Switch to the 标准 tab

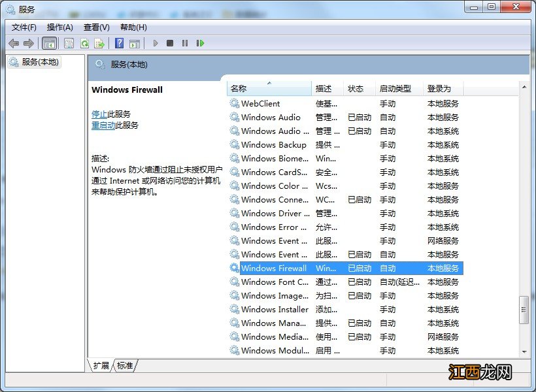tap(124, 367)
